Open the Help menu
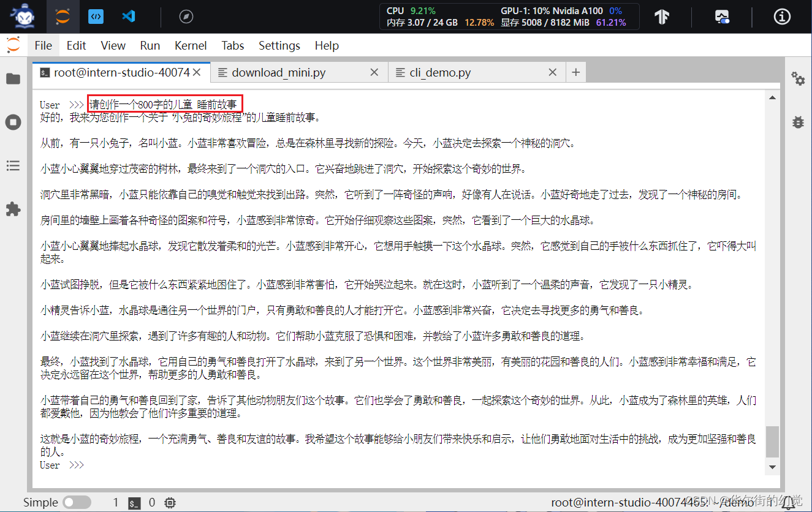The image size is (812, 512). pyautogui.click(x=327, y=45)
